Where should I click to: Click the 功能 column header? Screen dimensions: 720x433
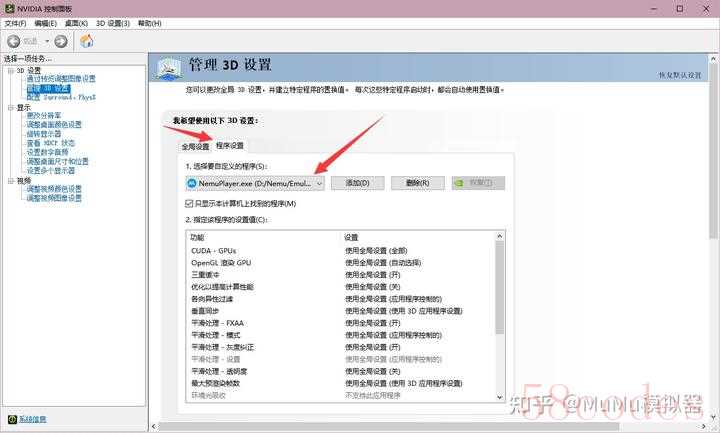click(197, 237)
